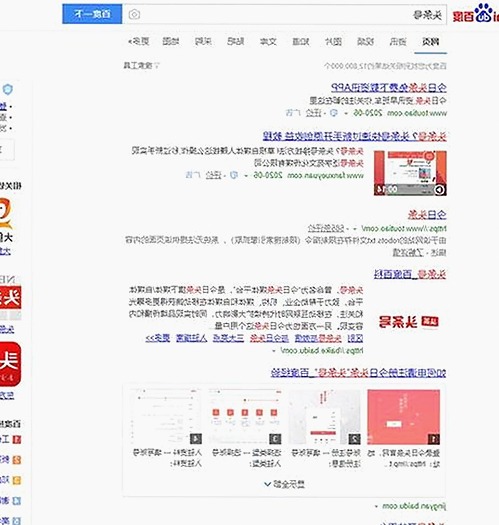This screenshot has width=499, height=525.
Task: Click verification badge beside www.fanxueyuan.com ad
Action: 234,175
